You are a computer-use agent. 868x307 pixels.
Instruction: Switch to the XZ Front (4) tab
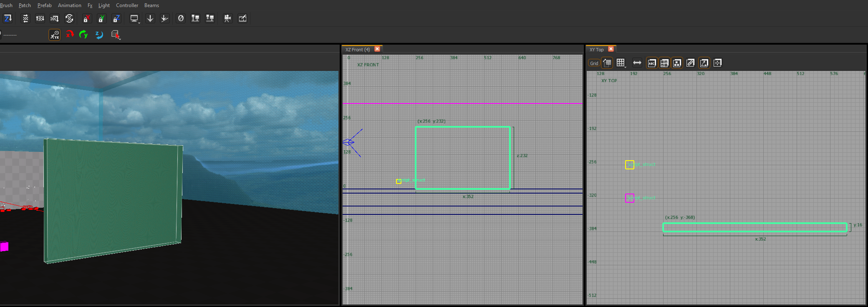tap(358, 49)
